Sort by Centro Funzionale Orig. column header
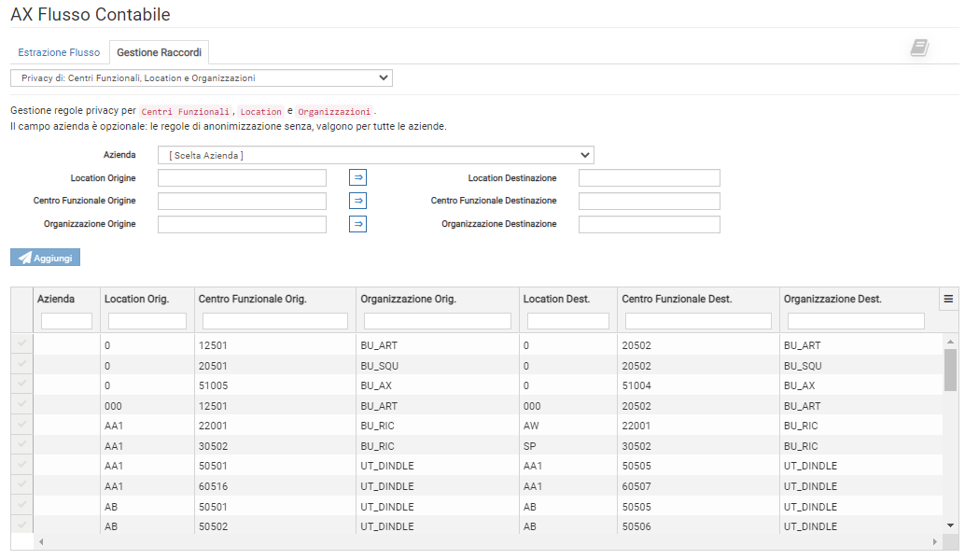 click(253, 299)
